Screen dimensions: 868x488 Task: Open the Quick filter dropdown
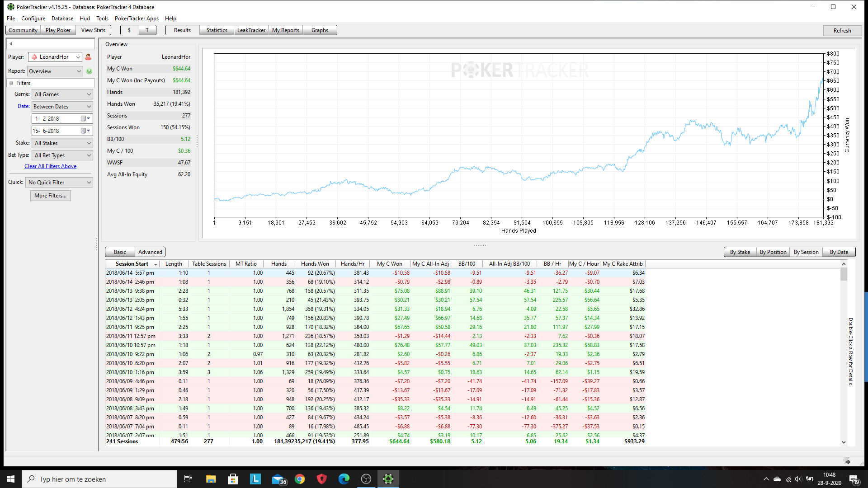coord(60,183)
